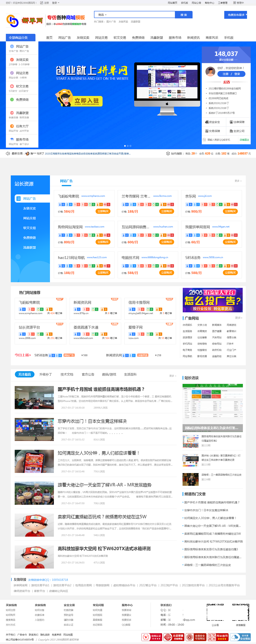Switch to the 升级补丁 articles tab
Image resolution: width=256 pixels, height=644 pixels.
click(x=45, y=374)
